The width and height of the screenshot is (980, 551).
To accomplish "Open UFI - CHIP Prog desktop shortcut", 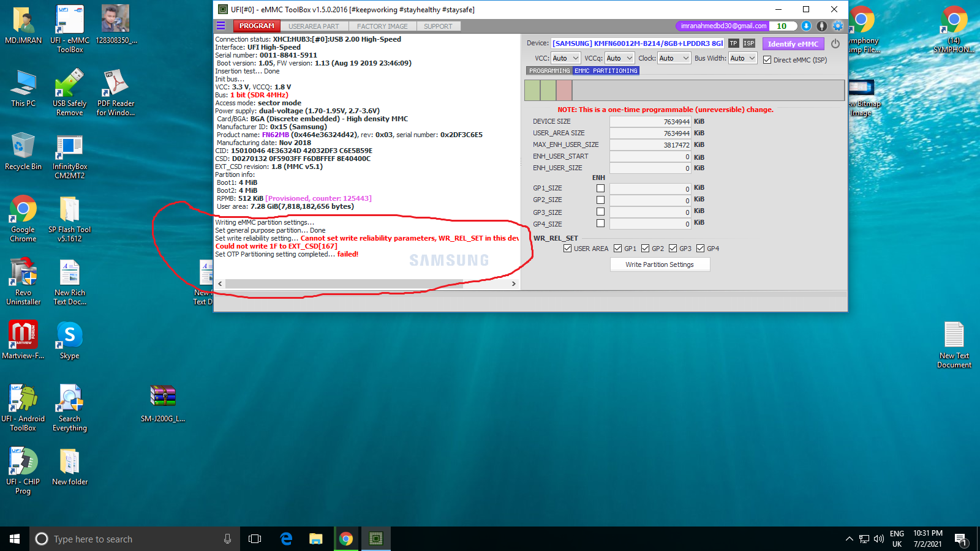I will 23,471.
